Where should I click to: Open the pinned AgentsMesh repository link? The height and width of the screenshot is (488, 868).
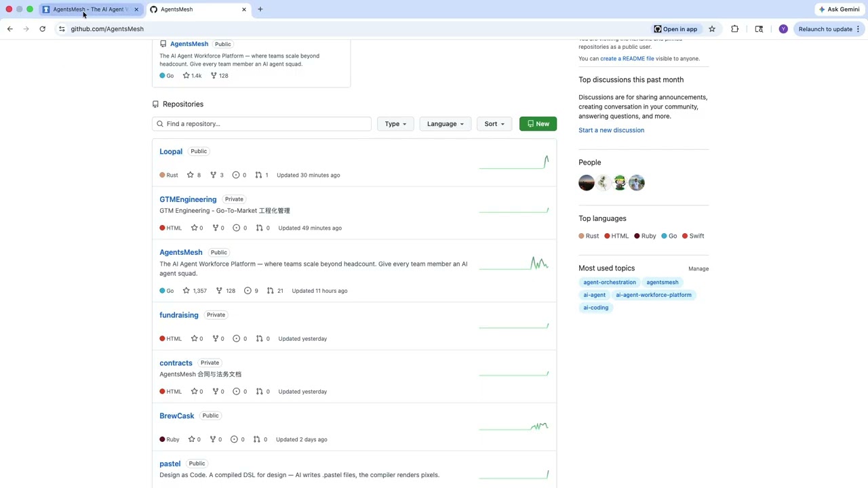[x=189, y=44]
